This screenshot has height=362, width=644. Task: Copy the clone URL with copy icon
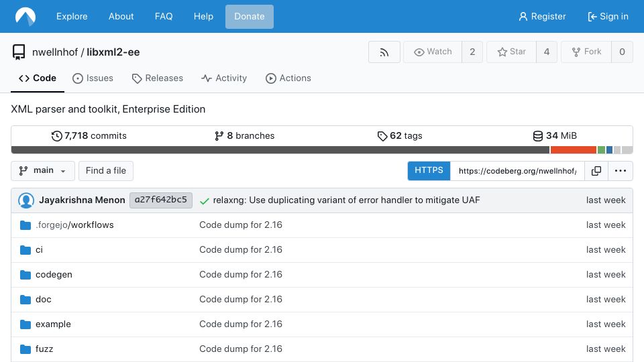[596, 171]
